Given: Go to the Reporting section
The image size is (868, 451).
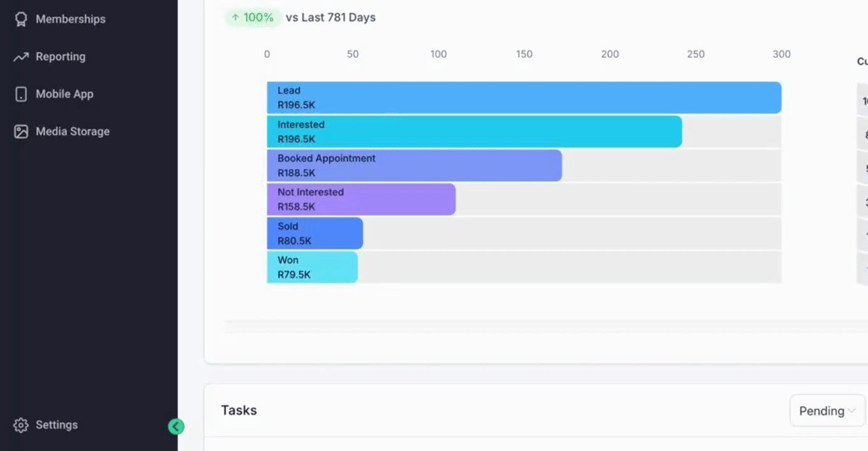Looking at the screenshot, I should pos(60,57).
